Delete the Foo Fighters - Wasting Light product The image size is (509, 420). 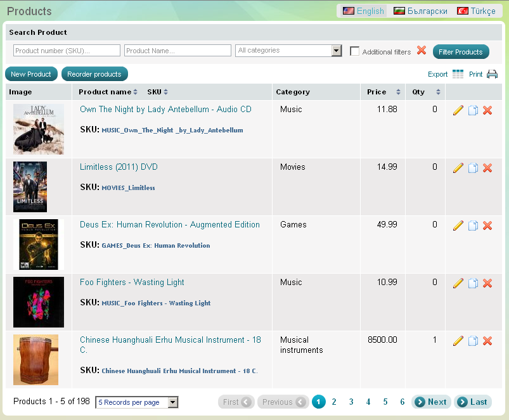coord(487,283)
